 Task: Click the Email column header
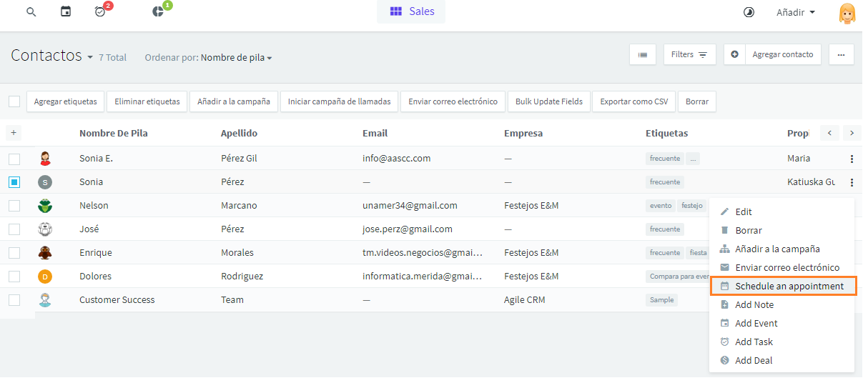[375, 133]
